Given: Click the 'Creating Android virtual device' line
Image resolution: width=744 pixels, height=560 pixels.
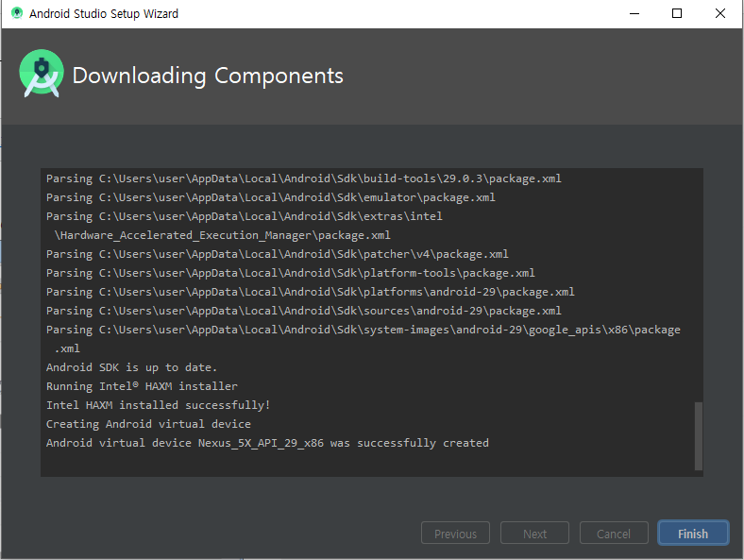Looking at the screenshot, I should click(148, 424).
